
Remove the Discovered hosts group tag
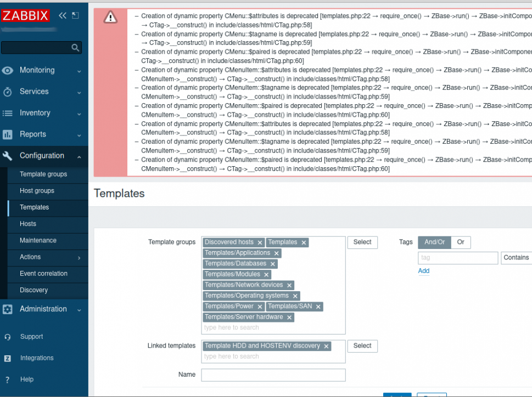(x=260, y=242)
